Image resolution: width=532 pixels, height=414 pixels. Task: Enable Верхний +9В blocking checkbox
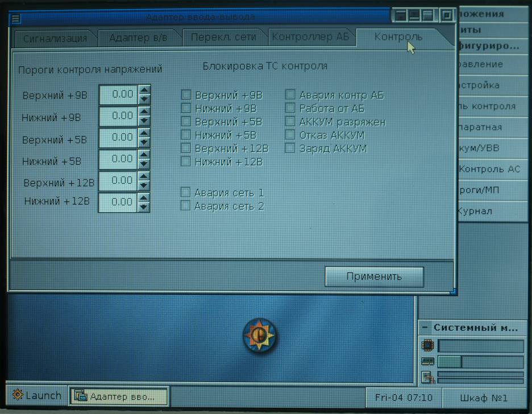(186, 94)
